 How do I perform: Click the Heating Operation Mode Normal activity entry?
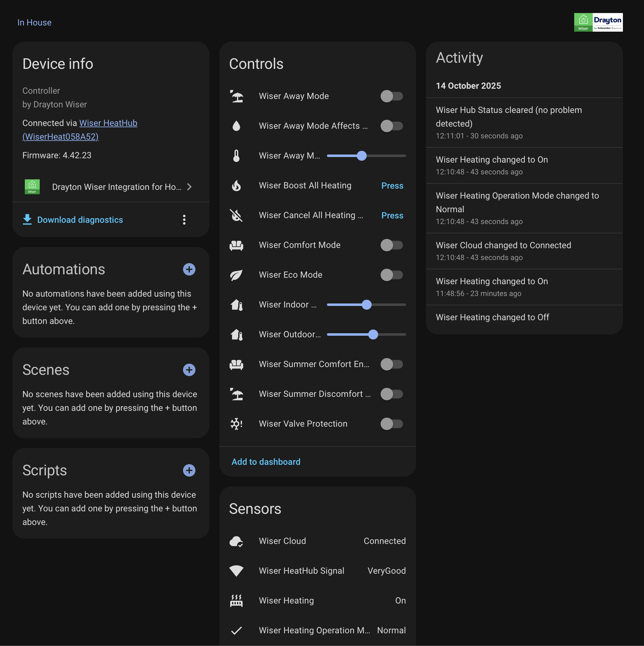[524, 208]
